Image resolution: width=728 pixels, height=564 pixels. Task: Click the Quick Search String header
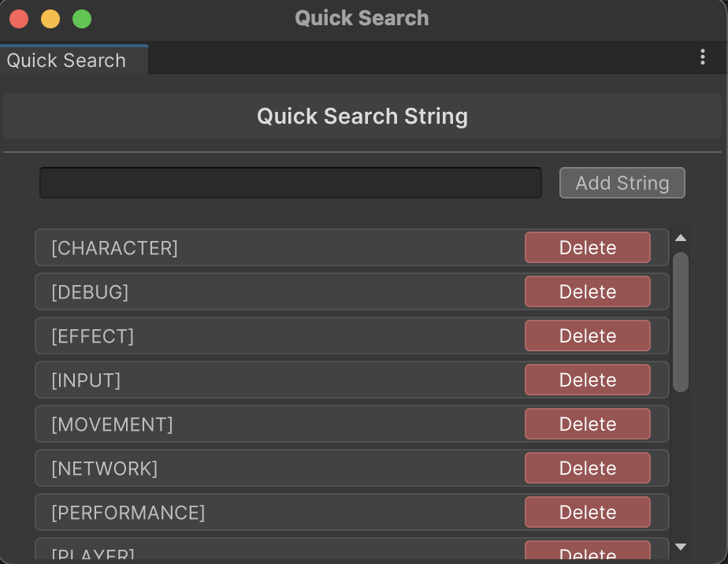(x=362, y=116)
